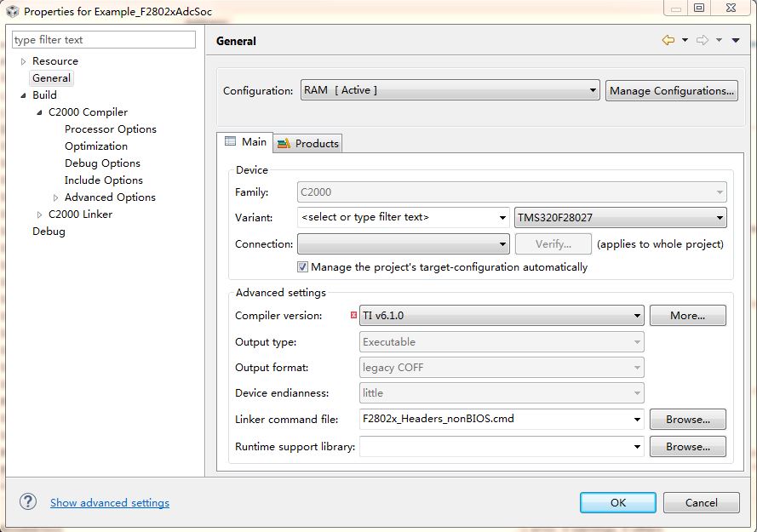Viewport: 757px width, 532px height.
Task: Click the Manage Configurations button
Action: tap(672, 90)
